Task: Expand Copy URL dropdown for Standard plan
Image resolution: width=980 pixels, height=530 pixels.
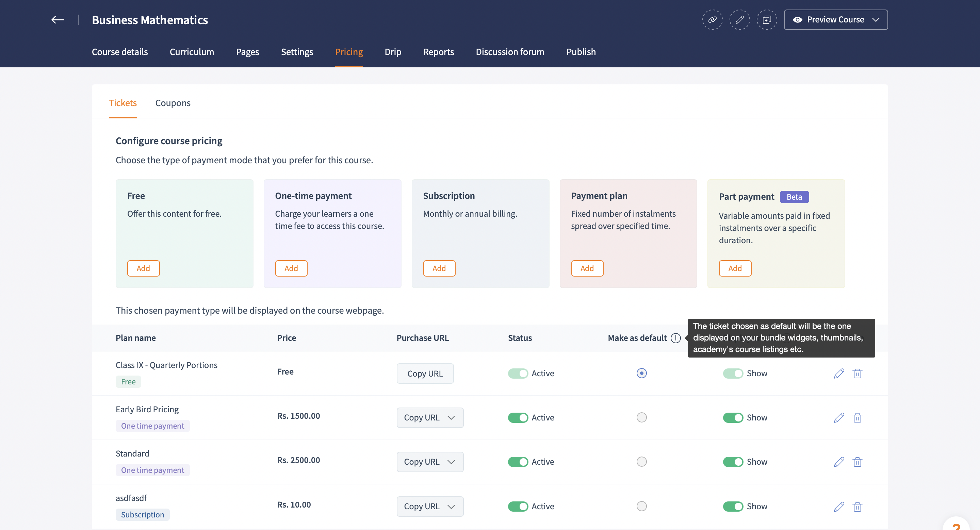Action: (x=451, y=462)
